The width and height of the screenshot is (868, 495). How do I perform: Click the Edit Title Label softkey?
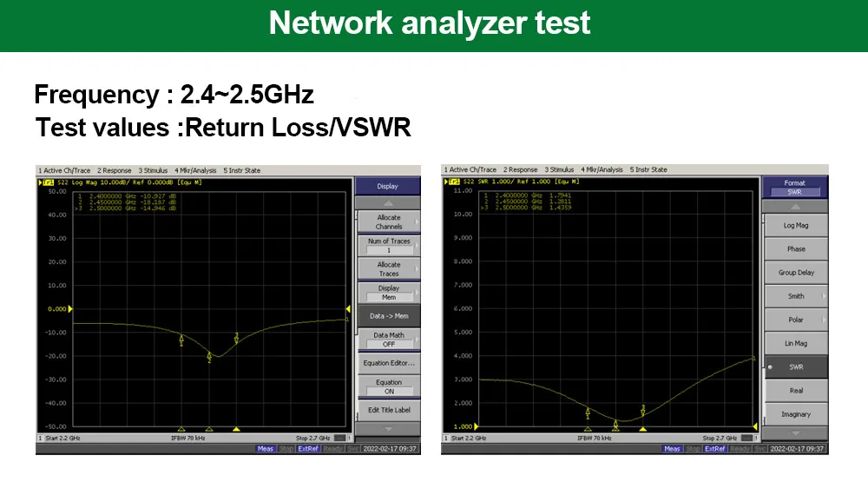pyautogui.click(x=388, y=410)
